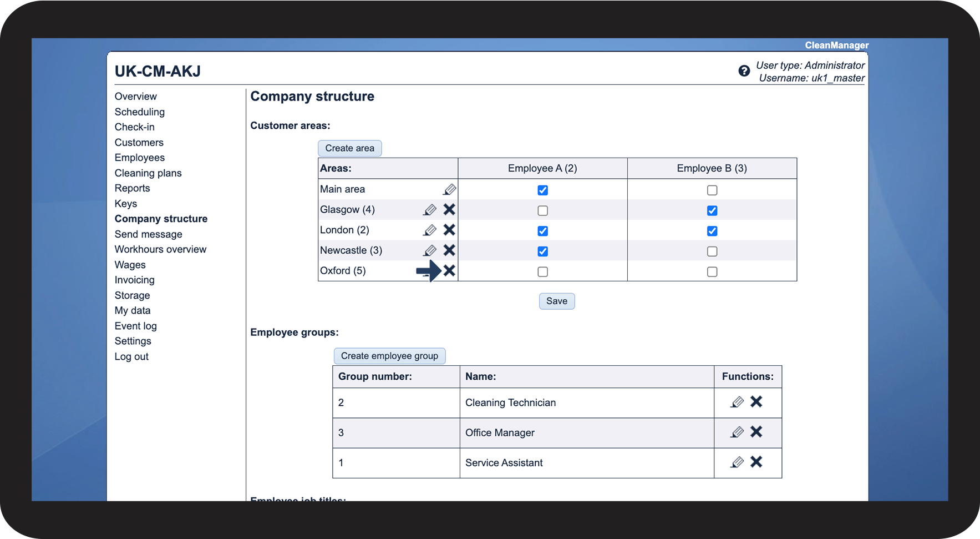Uncheck Employee B for Glasgow
This screenshot has height=539, width=980.
[712, 211]
